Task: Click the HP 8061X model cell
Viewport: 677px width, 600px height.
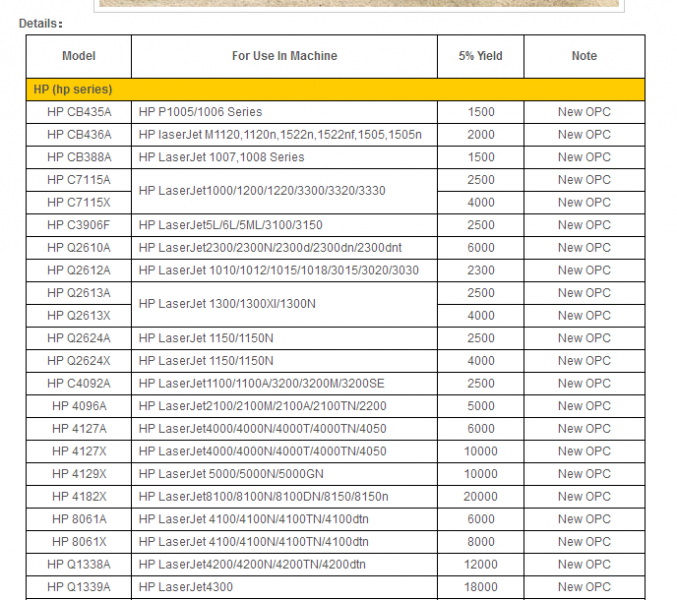Action: pos(79,542)
